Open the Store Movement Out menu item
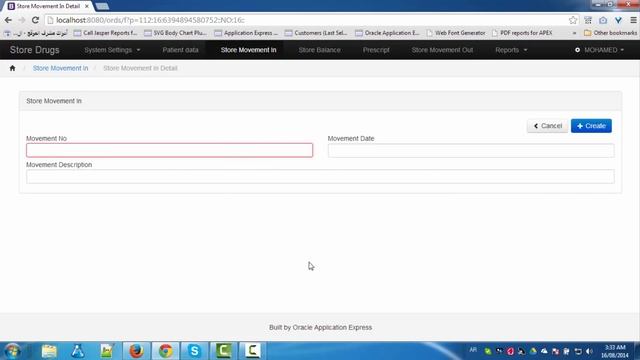Viewport: 640px width, 360px height. point(442,50)
